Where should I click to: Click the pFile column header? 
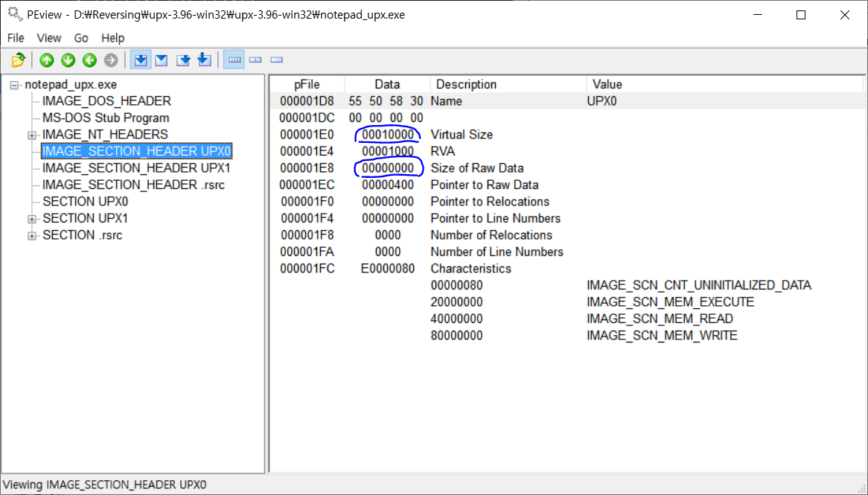[x=307, y=84]
